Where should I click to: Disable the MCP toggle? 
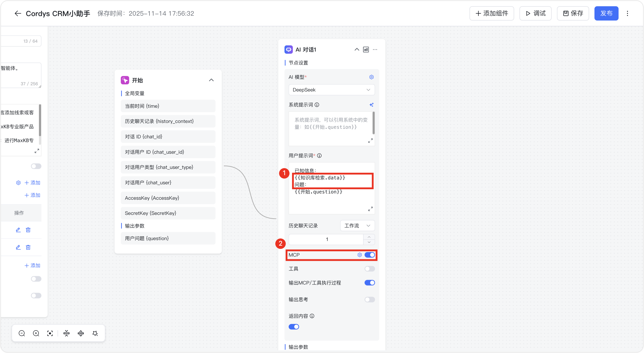[x=370, y=255]
